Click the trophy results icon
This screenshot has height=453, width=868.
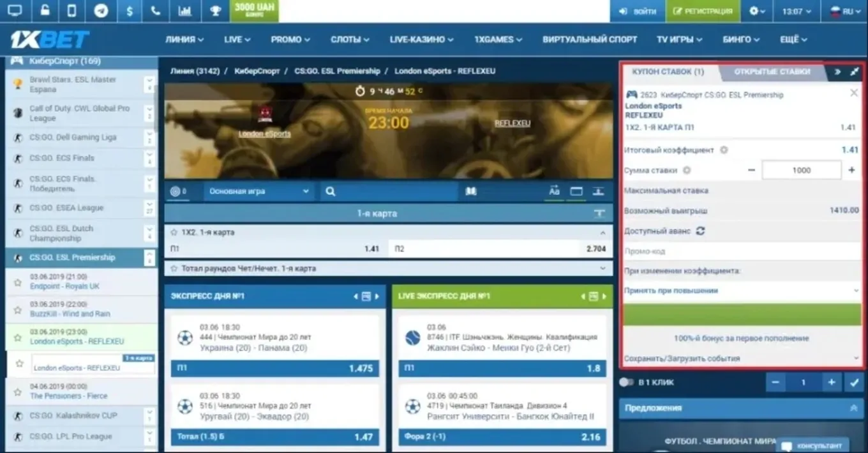pyautogui.click(x=215, y=11)
